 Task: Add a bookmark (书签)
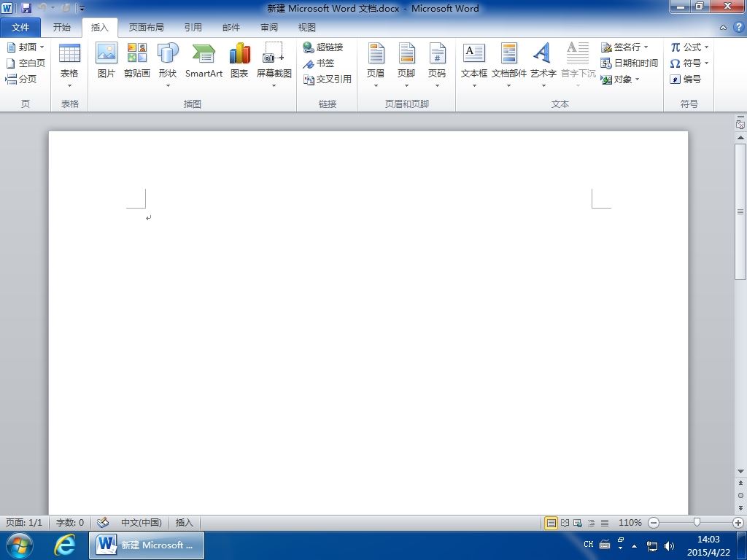pos(319,63)
